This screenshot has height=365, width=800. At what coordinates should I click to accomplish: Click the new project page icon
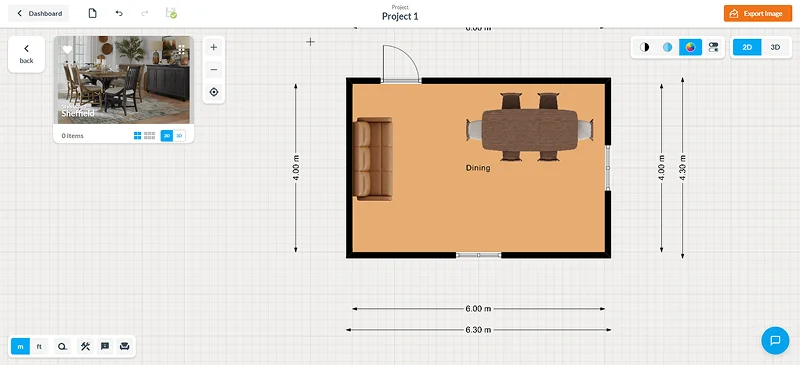click(92, 13)
